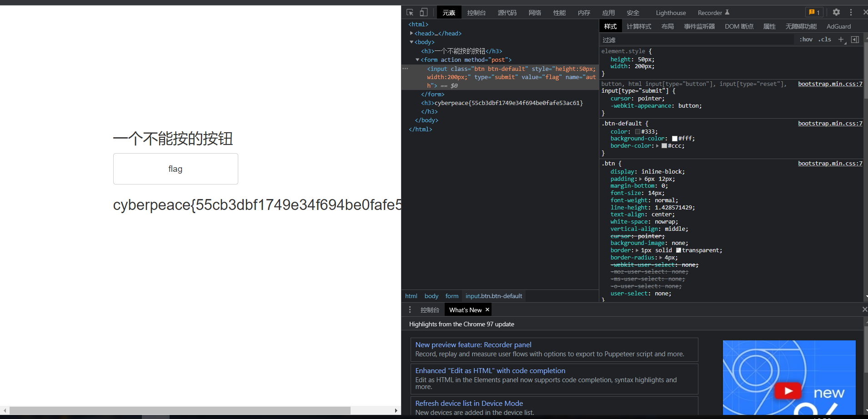
Task: Click the selected row ellipsis icon
Action: point(405,69)
